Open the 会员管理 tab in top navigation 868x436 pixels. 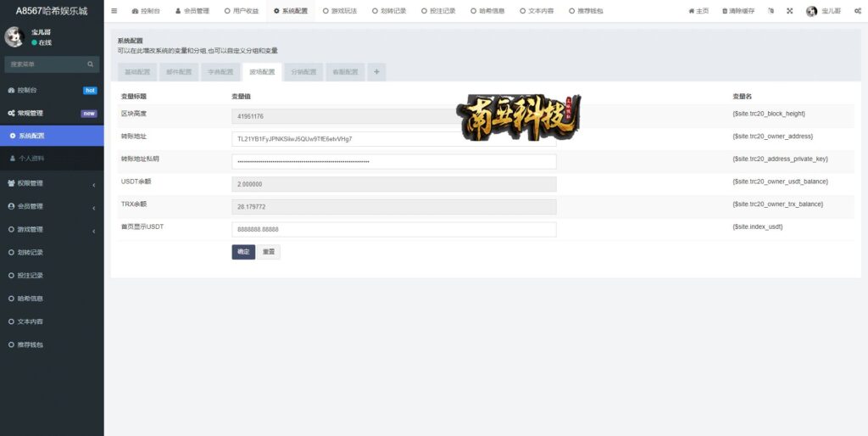point(192,11)
